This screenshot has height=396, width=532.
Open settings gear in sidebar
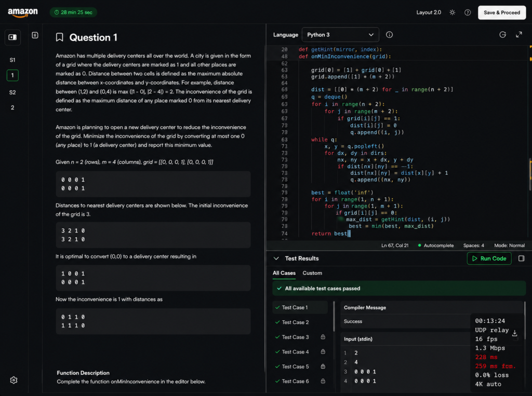pyautogui.click(x=14, y=380)
